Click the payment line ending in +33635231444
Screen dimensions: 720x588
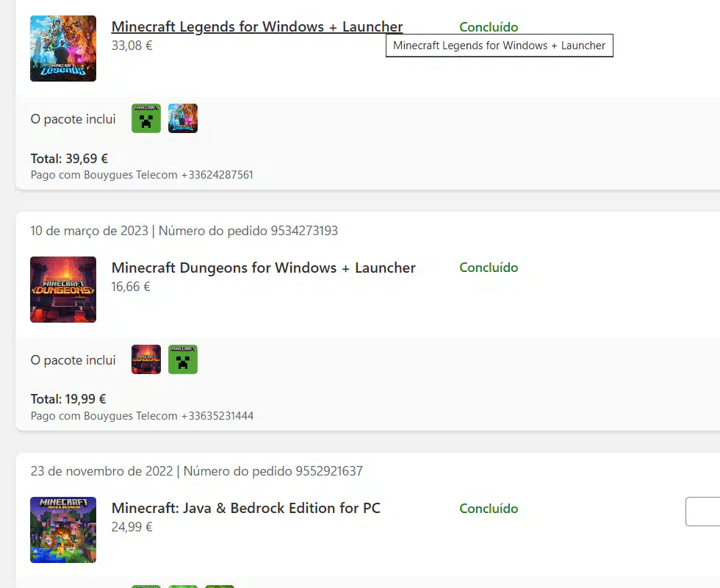point(142,416)
